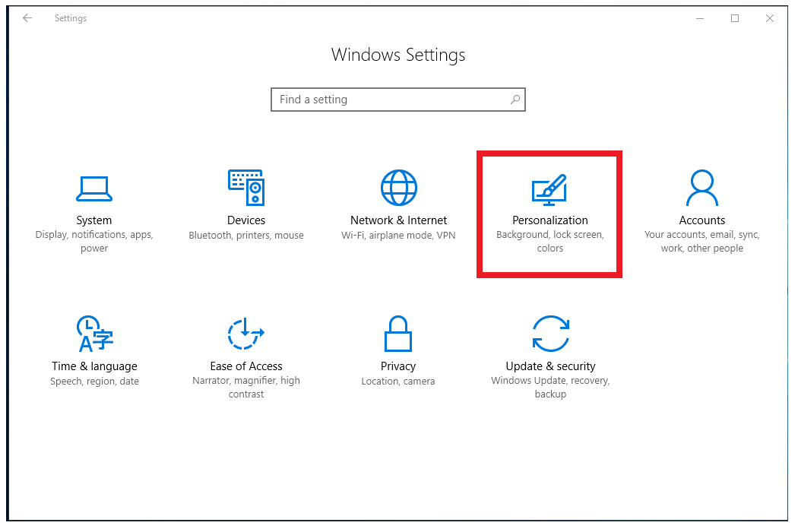The image size is (798, 532).
Task: Open the Personalization paintbrush icon
Action: point(549,189)
